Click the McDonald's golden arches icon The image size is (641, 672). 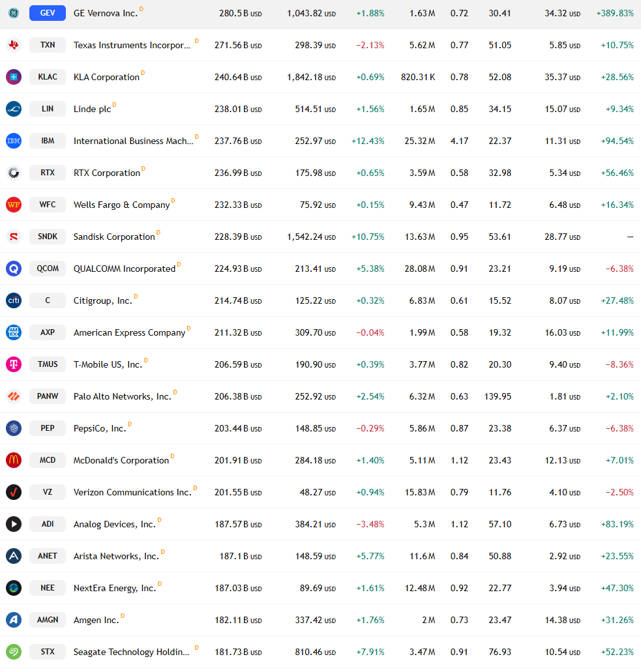coord(14,460)
